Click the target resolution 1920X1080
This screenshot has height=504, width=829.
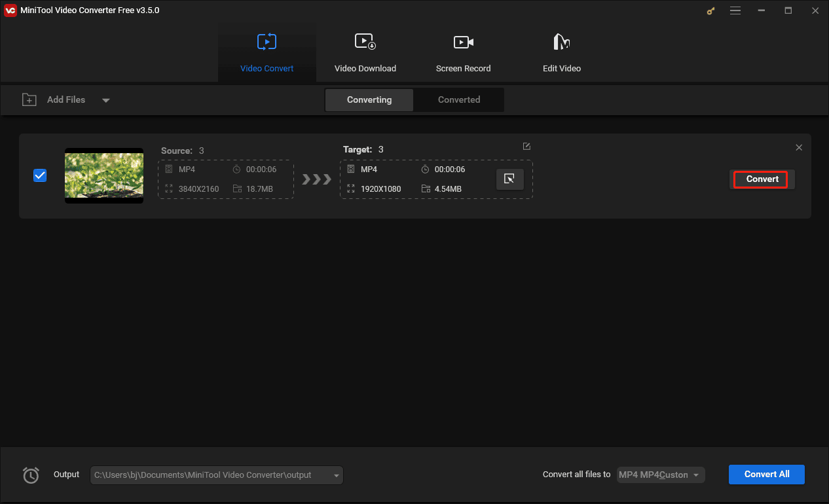tap(380, 189)
